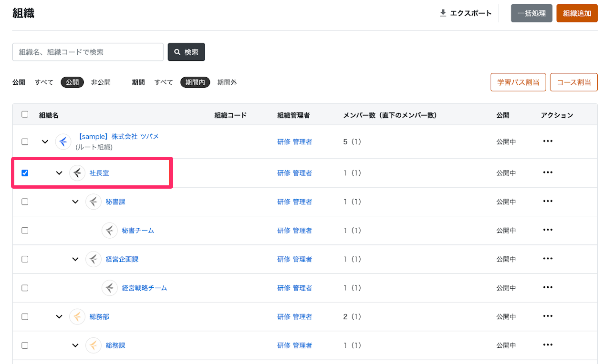The width and height of the screenshot is (614, 364).
Task: Open 研修 管理者 link in the 総務部 row
Action: (x=295, y=316)
